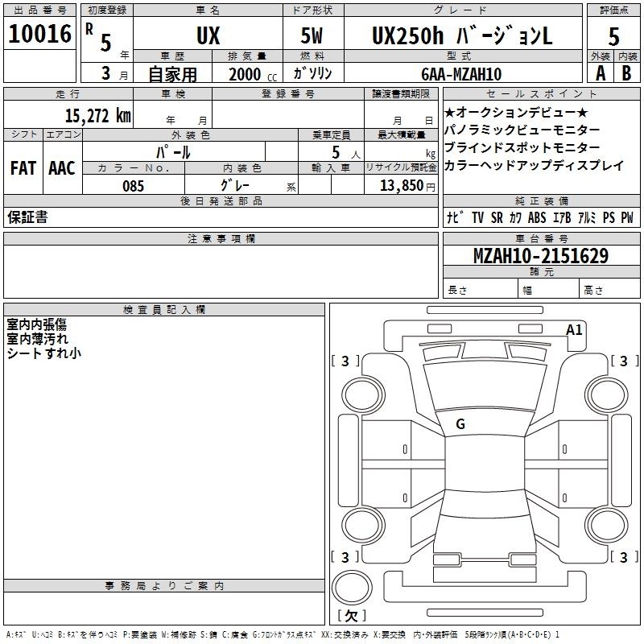
Task: Select the overall evaluation score 5
Action: (613, 36)
